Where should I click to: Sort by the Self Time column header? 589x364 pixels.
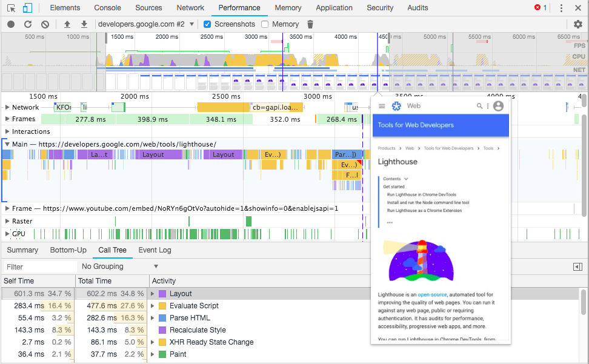(38, 281)
